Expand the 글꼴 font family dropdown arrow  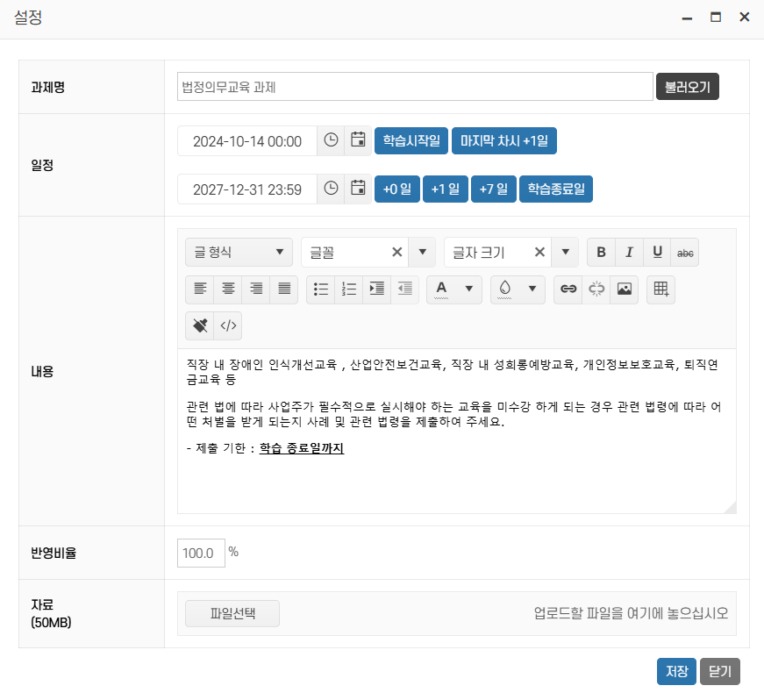(x=422, y=253)
